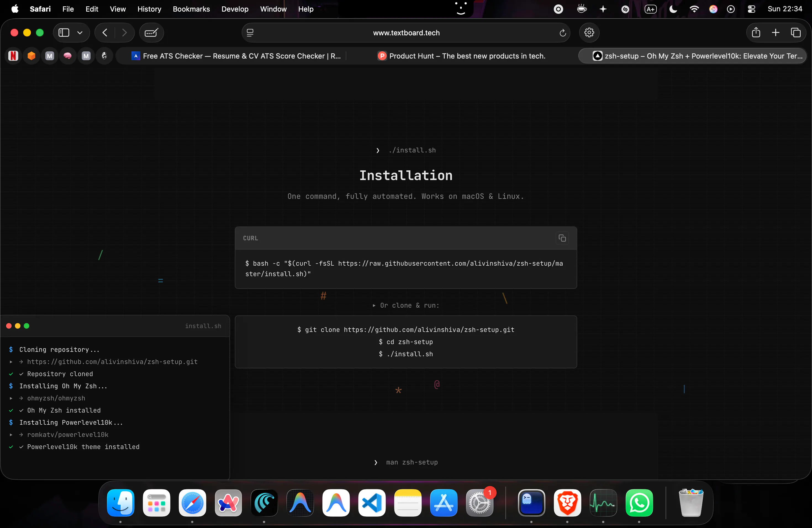Click 'Repository cloned' in install.sh terminal

(60, 374)
